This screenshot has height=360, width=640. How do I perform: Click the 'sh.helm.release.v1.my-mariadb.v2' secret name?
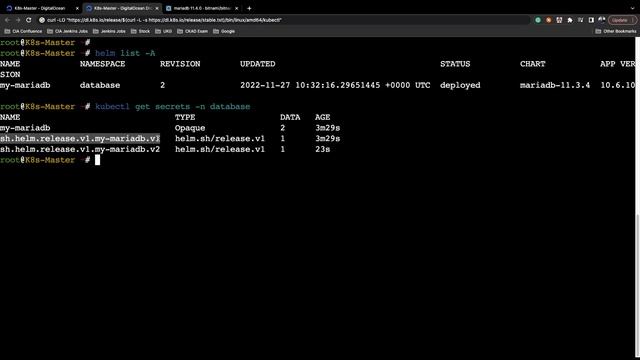click(80, 149)
